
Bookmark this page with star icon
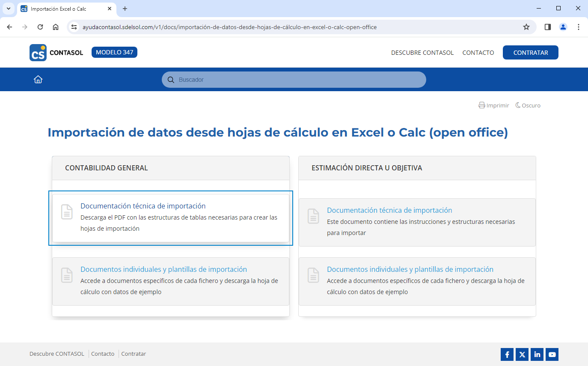[x=526, y=27]
